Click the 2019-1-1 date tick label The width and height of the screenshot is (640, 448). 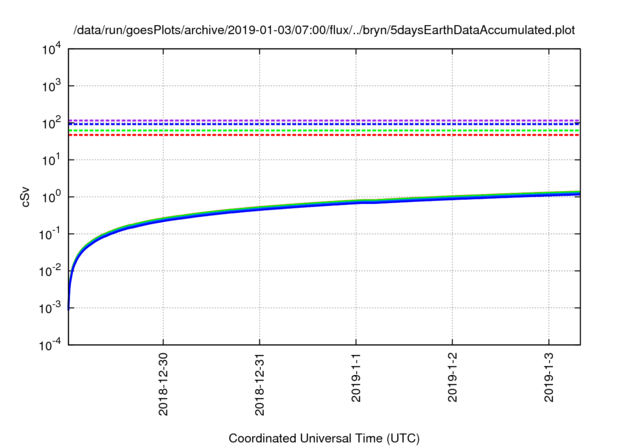click(356, 377)
